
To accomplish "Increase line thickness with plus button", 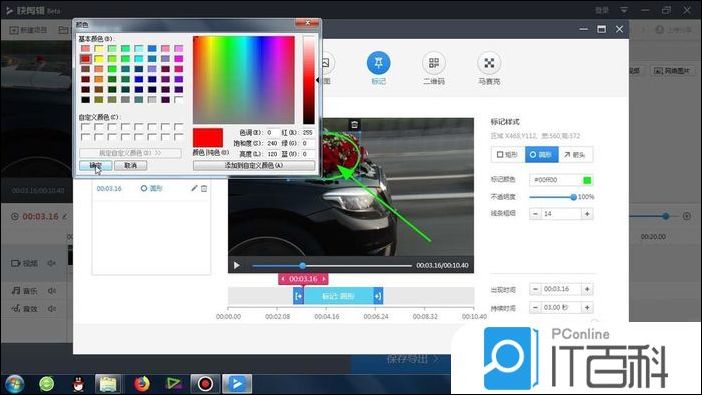I will tap(587, 214).
